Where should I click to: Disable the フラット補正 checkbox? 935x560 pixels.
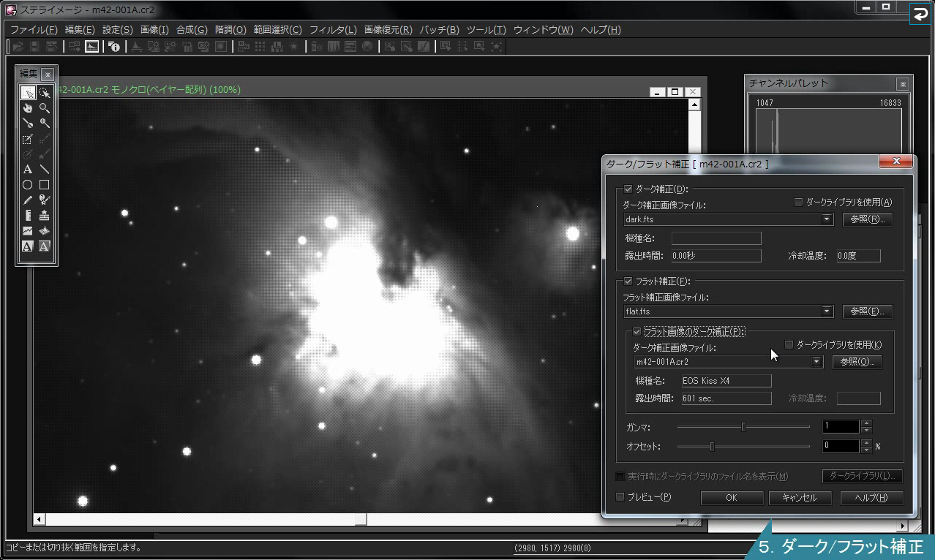pos(628,281)
